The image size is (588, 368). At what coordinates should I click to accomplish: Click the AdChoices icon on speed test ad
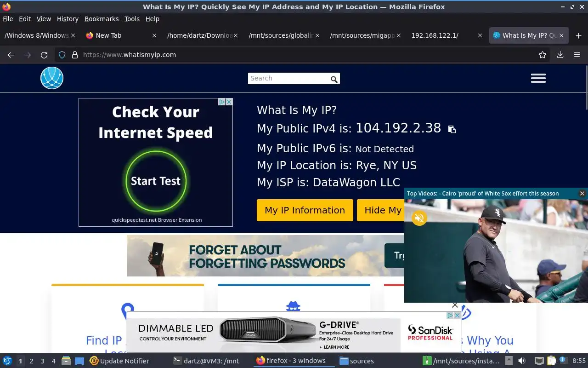221,102
